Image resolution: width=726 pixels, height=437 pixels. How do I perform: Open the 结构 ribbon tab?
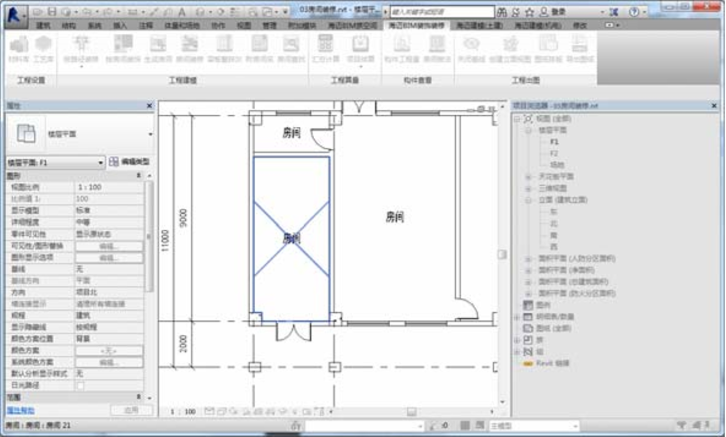(x=69, y=25)
